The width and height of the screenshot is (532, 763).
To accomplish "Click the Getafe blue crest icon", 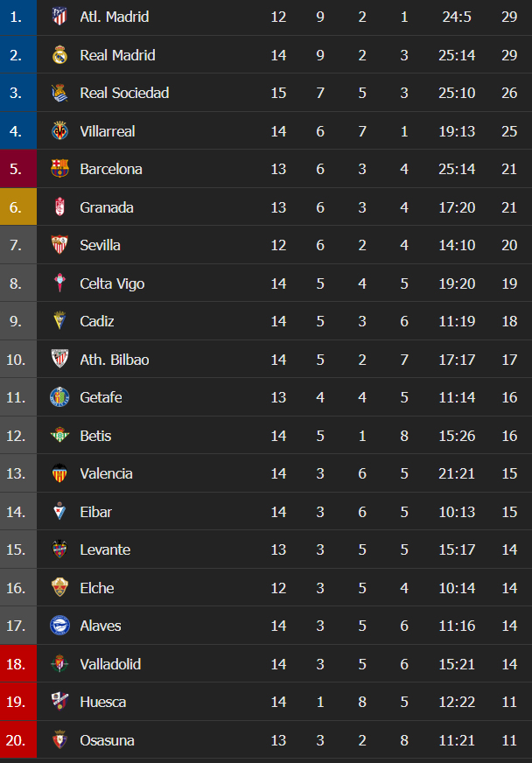I will point(59,397).
